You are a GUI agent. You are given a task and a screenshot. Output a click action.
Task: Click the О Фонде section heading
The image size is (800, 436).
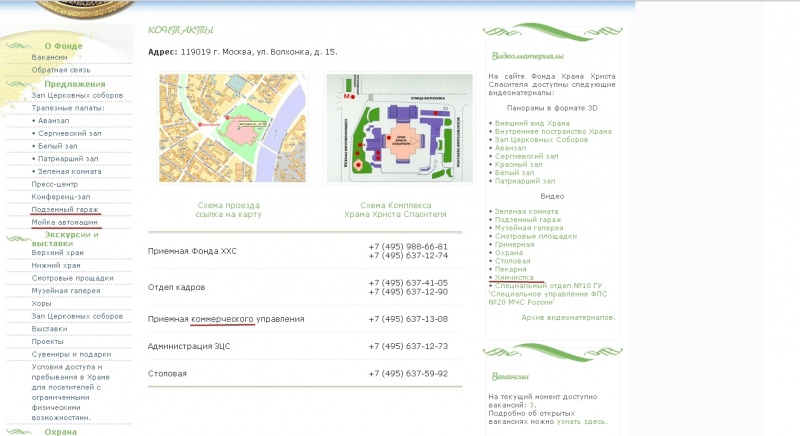[63, 46]
